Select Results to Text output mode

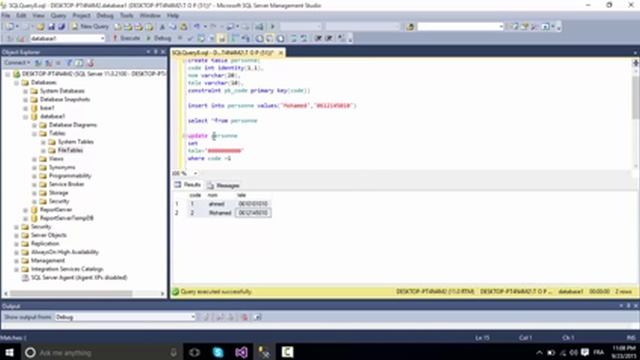[x=259, y=38]
